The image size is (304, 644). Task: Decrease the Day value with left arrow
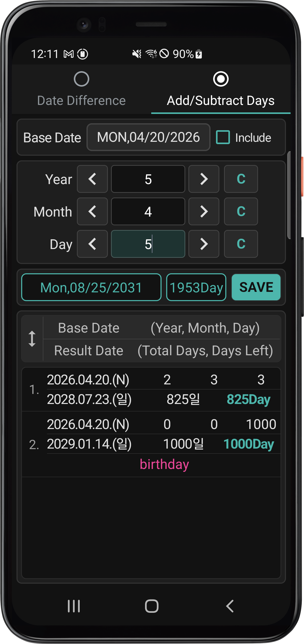pyautogui.click(x=92, y=244)
